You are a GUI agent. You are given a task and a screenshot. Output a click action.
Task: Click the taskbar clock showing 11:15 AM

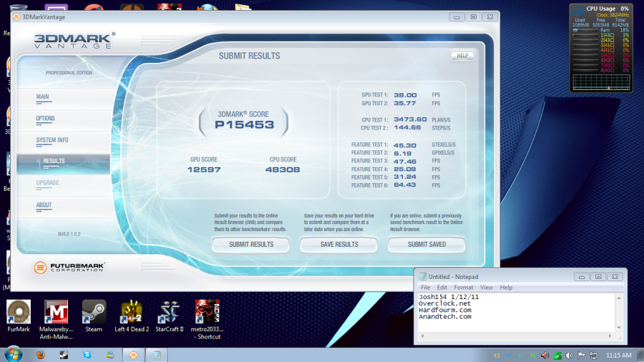619,355
